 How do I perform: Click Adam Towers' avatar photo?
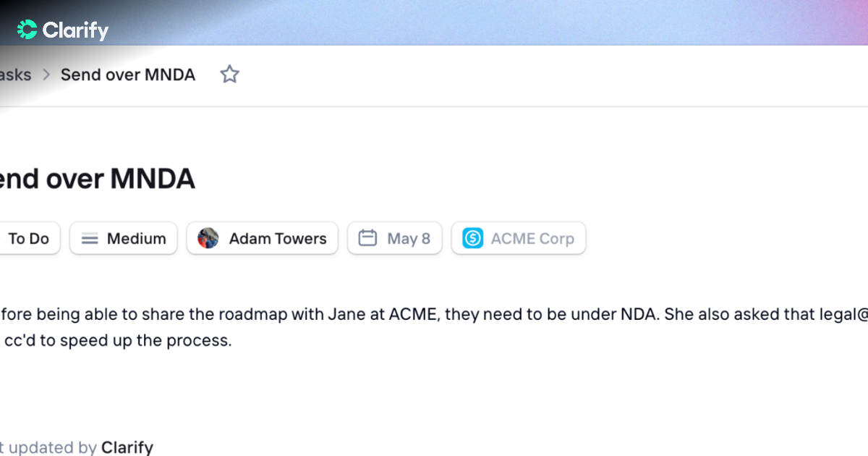click(208, 238)
